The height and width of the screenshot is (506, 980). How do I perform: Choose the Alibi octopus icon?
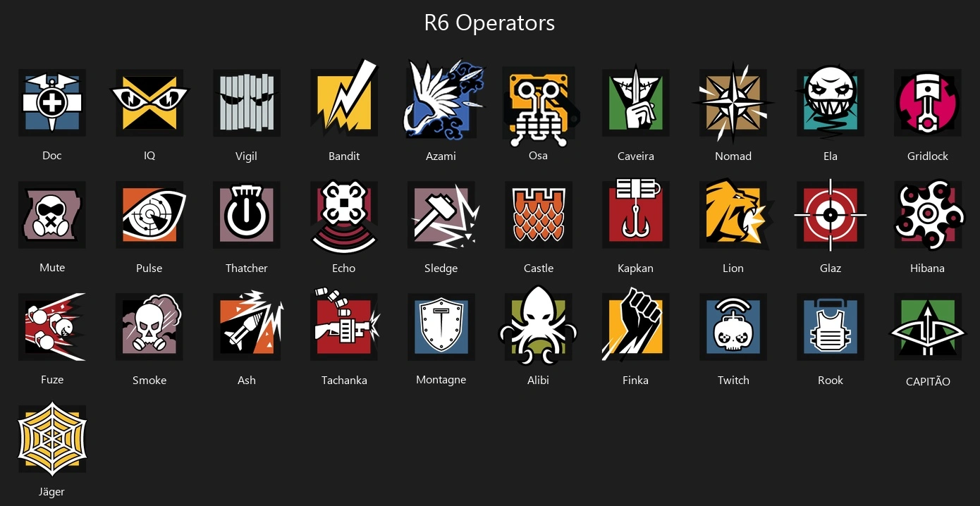point(539,326)
